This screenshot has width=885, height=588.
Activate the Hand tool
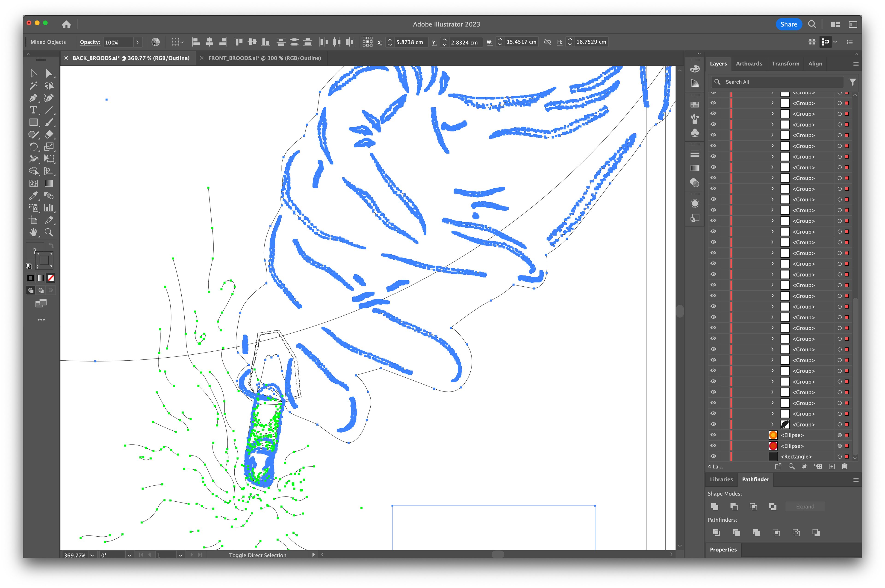(x=33, y=232)
